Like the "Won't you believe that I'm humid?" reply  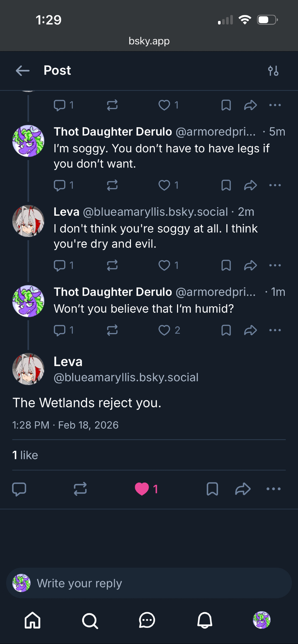click(164, 330)
